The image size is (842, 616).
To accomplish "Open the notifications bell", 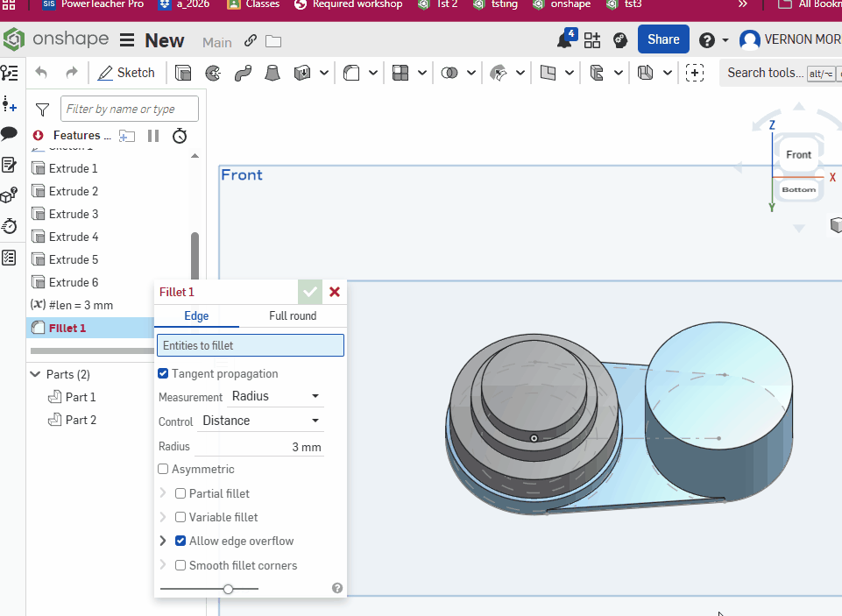I will [x=566, y=40].
